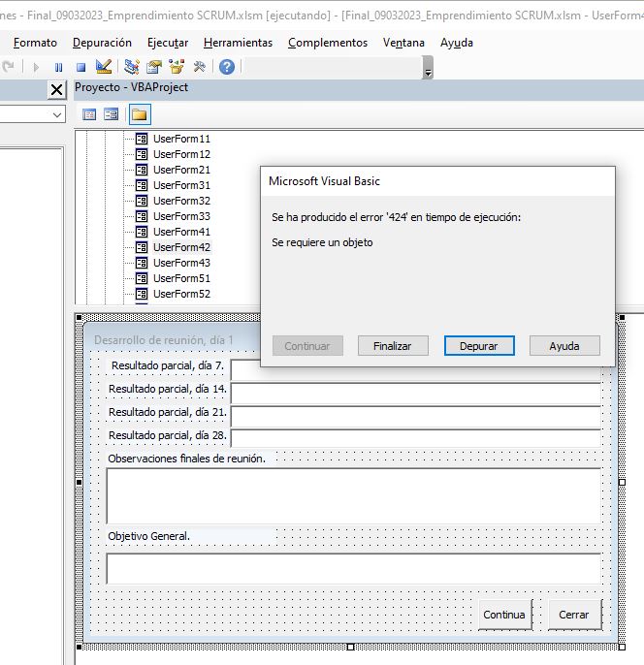Click the UserForm52 form icon
644x665 pixels.
click(142, 294)
